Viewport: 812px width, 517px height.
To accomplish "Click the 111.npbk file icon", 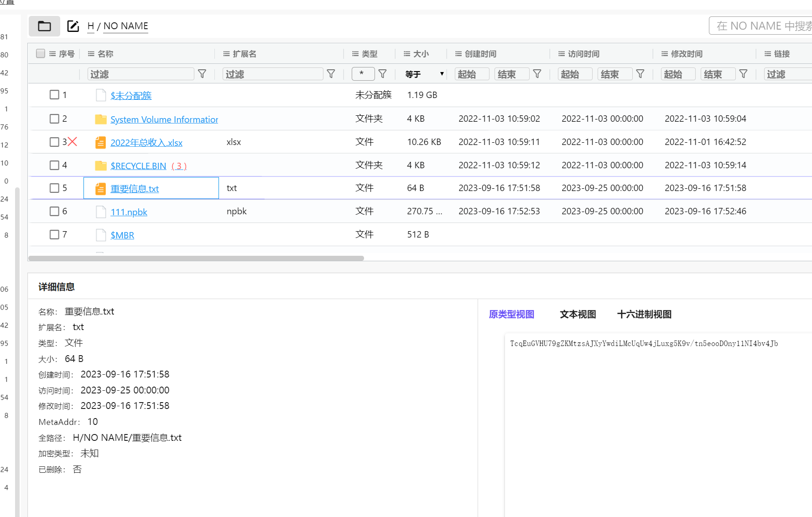I will pos(101,212).
